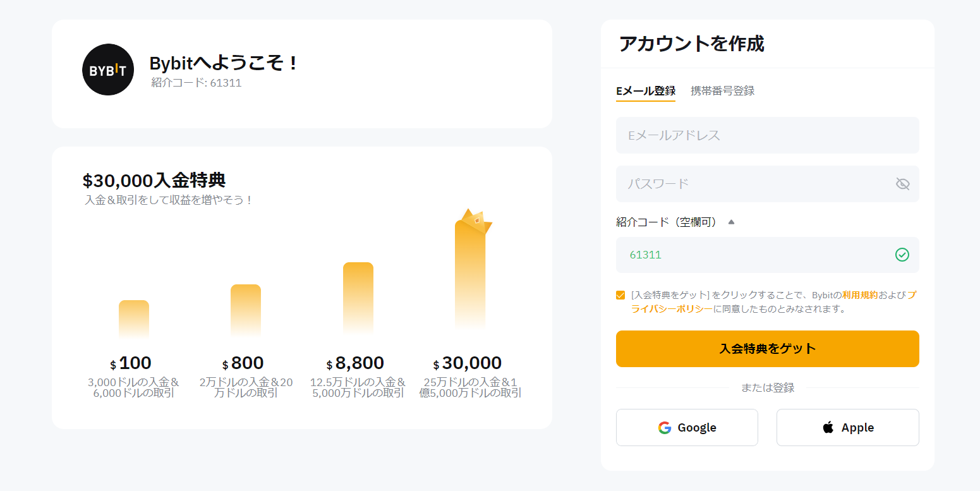Viewport: 980px width, 491px height.
Task: Click the crown icon atop the tallest bar
Action: tap(476, 221)
